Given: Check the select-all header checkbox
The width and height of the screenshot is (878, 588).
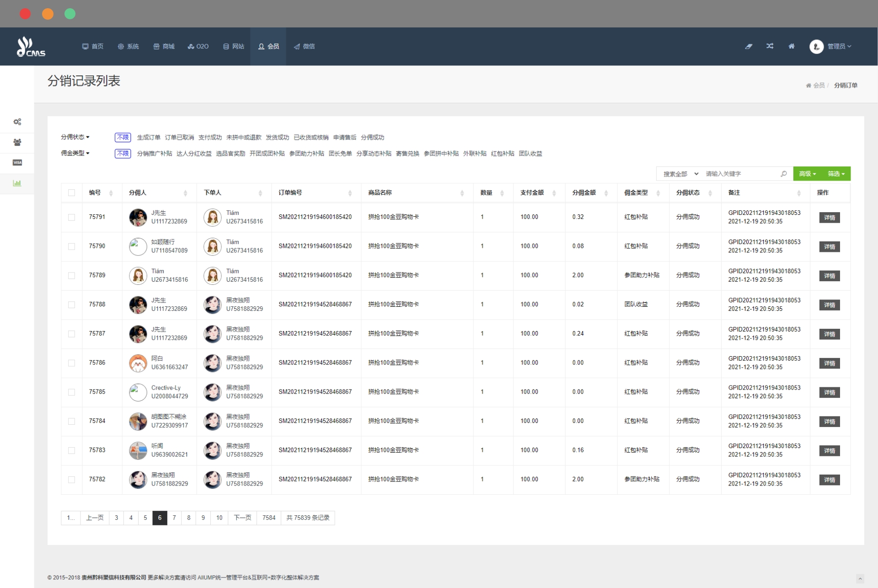Looking at the screenshot, I should [x=71, y=193].
